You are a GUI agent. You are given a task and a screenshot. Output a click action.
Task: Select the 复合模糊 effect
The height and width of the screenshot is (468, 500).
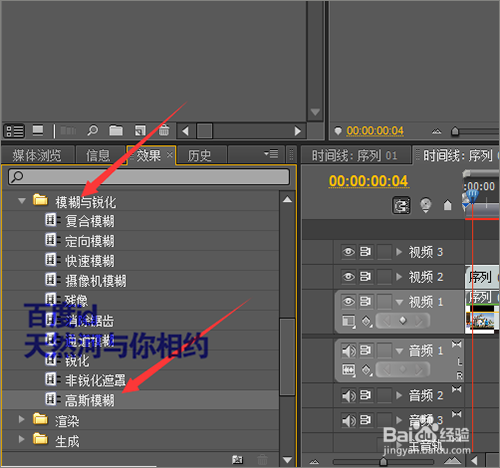tap(89, 221)
